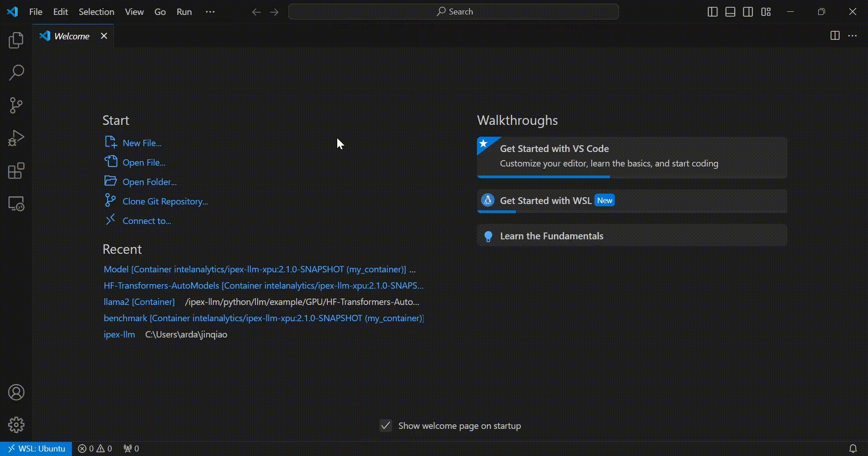Open editor More Actions ellipsis

tap(852, 36)
